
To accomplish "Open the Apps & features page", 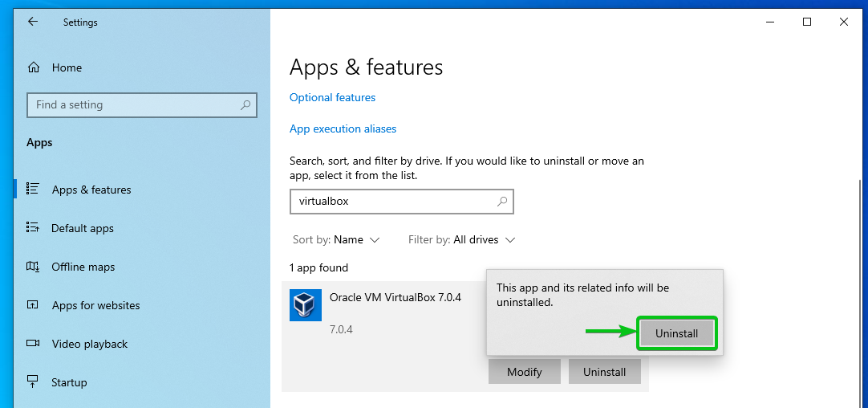I will tap(91, 190).
